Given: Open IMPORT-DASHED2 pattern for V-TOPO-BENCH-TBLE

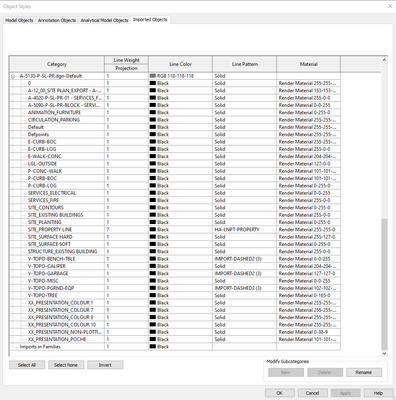Looking at the screenshot, I should [x=244, y=259].
